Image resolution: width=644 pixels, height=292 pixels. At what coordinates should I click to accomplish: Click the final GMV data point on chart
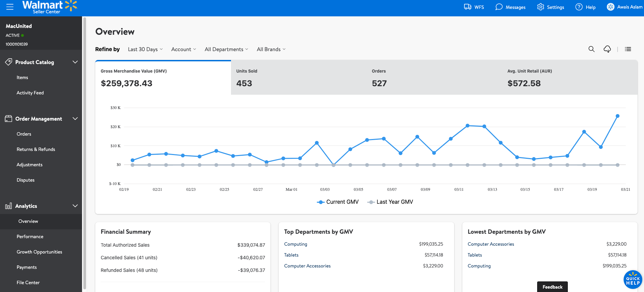tap(617, 116)
